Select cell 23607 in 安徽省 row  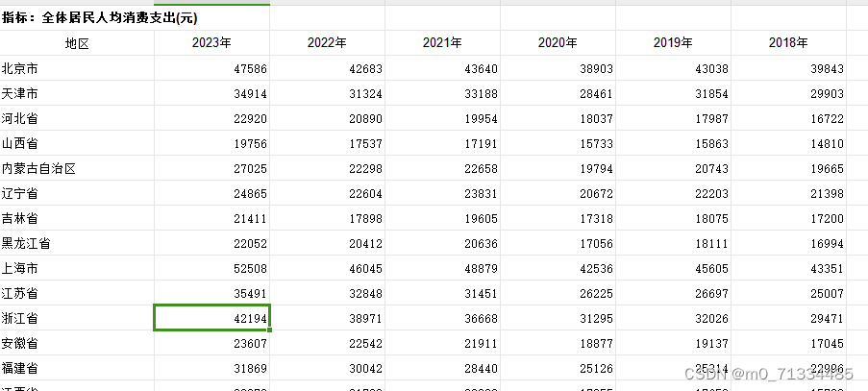coord(212,343)
